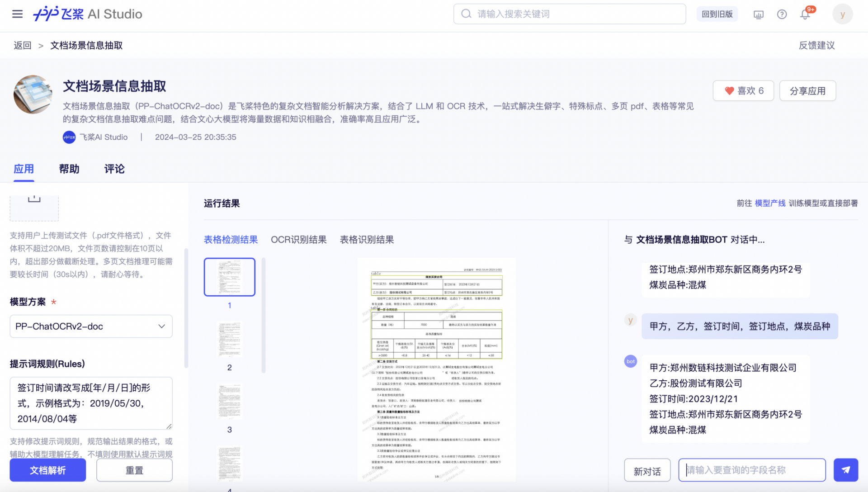
Task: Open the help question mark icon
Action: (x=782, y=14)
